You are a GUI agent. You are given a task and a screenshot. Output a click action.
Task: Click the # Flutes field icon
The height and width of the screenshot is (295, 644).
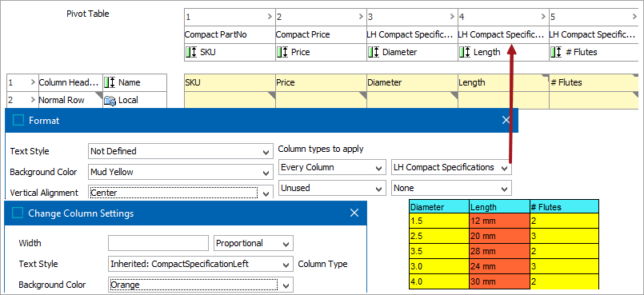pyautogui.click(x=556, y=52)
